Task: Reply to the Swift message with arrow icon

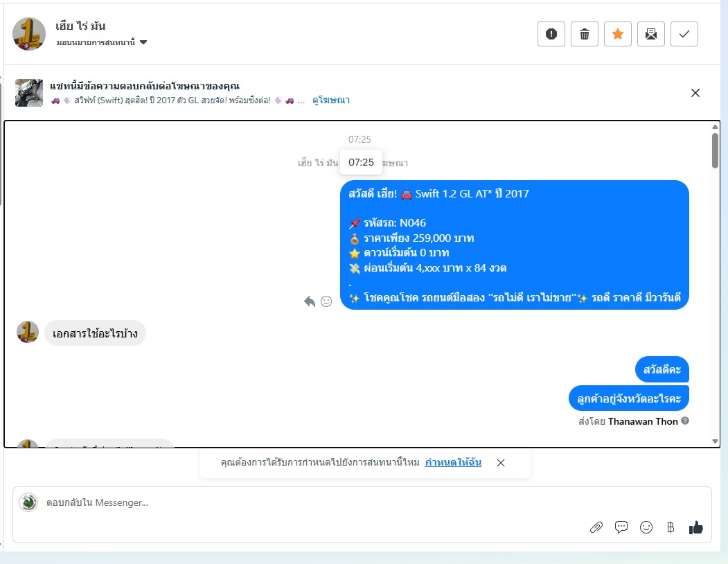Action: point(310,301)
